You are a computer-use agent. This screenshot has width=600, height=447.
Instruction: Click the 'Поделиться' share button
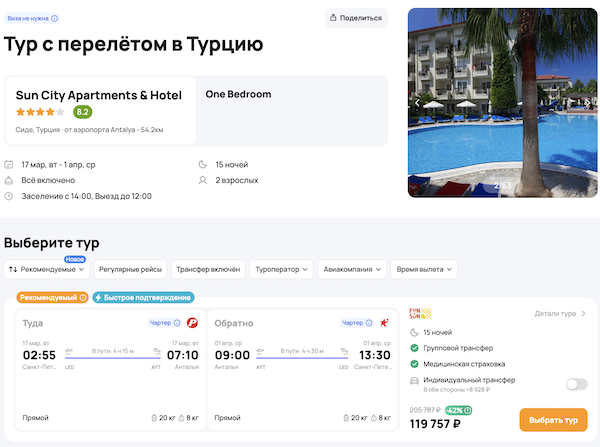point(357,18)
